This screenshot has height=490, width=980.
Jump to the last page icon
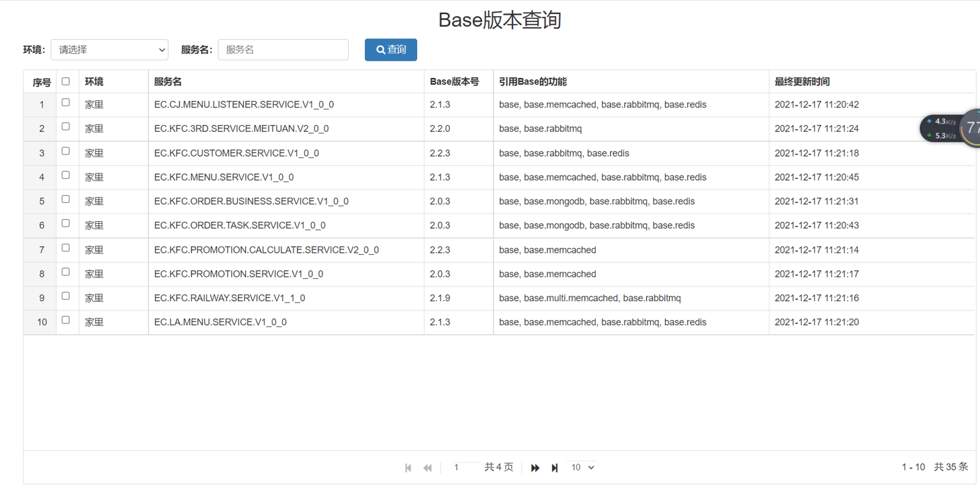click(x=555, y=468)
